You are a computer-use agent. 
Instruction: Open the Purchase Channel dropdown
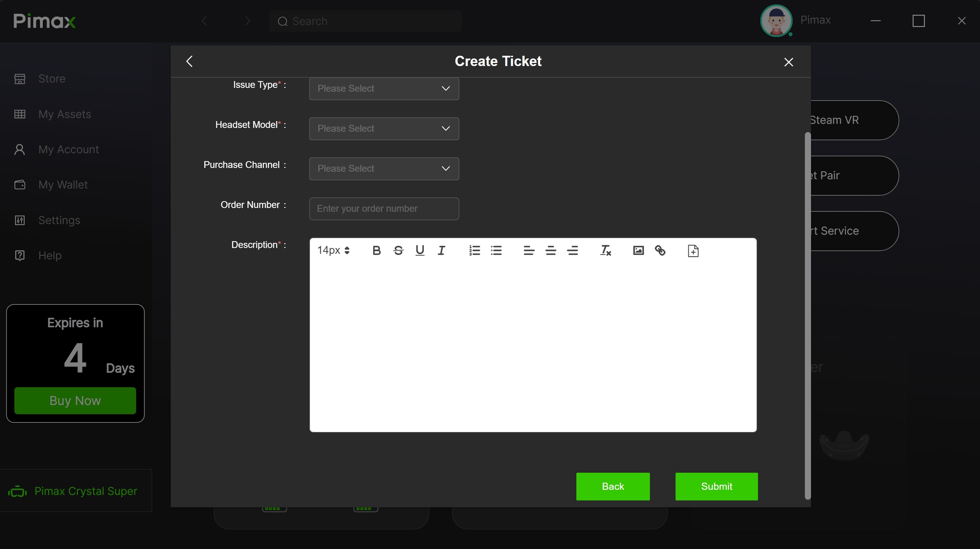click(x=383, y=169)
